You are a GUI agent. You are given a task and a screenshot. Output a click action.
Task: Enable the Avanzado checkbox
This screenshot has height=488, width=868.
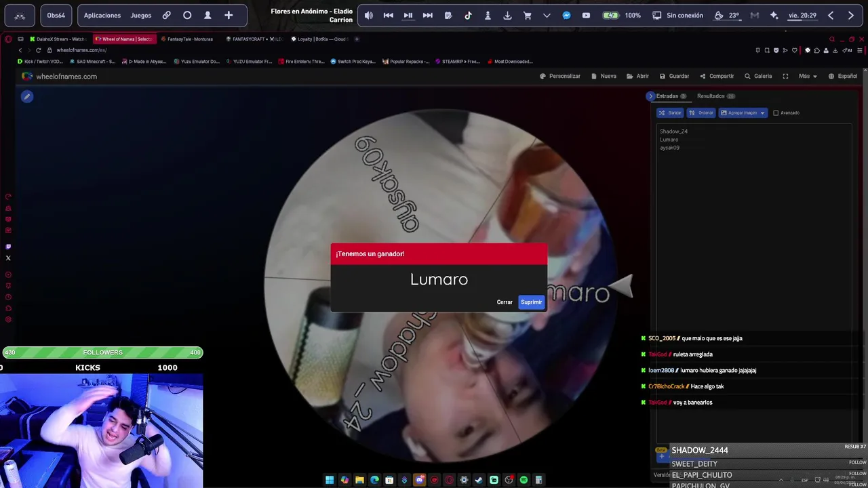(x=776, y=113)
